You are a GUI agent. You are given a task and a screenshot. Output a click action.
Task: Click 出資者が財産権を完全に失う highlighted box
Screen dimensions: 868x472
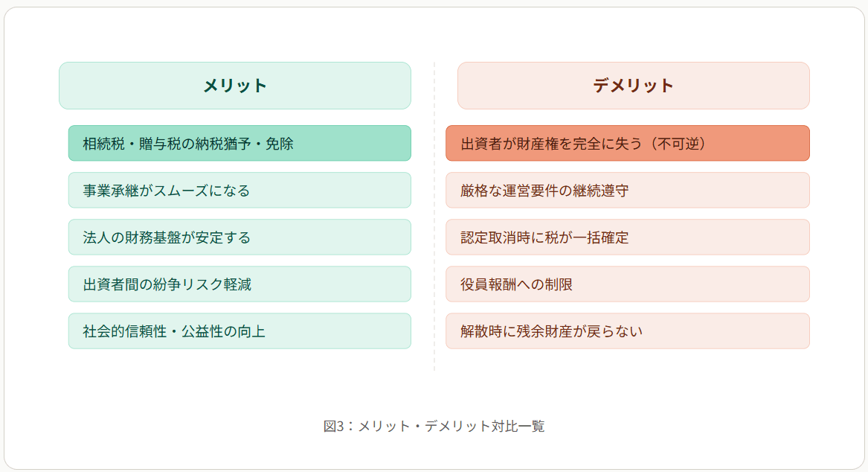coord(627,143)
